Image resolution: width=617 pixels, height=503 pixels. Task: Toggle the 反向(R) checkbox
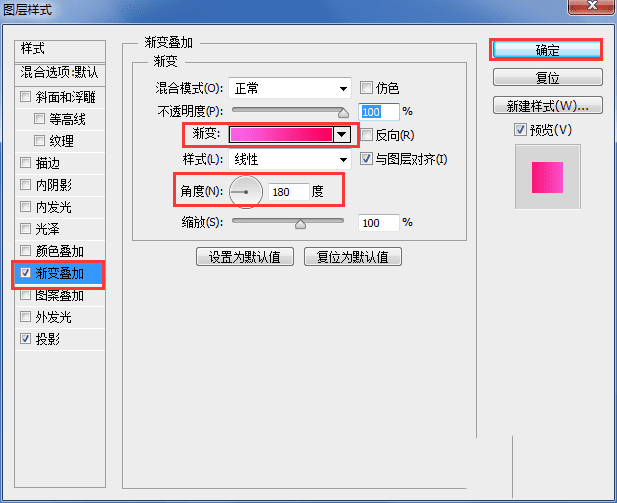tap(366, 135)
